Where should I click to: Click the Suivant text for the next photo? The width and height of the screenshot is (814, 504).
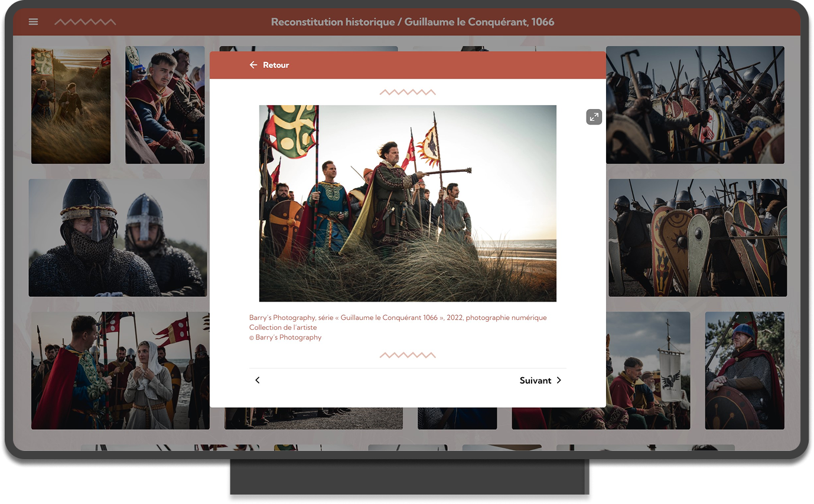tap(535, 381)
